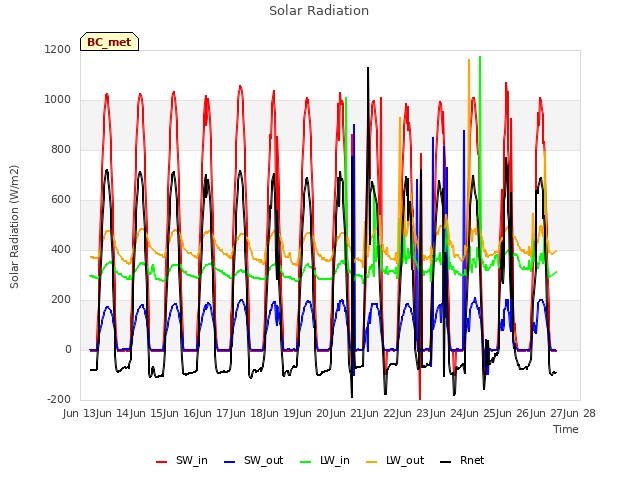Click the Jun 24 x-axis tick label
The width and height of the screenshot is (640, 480).
447,413
